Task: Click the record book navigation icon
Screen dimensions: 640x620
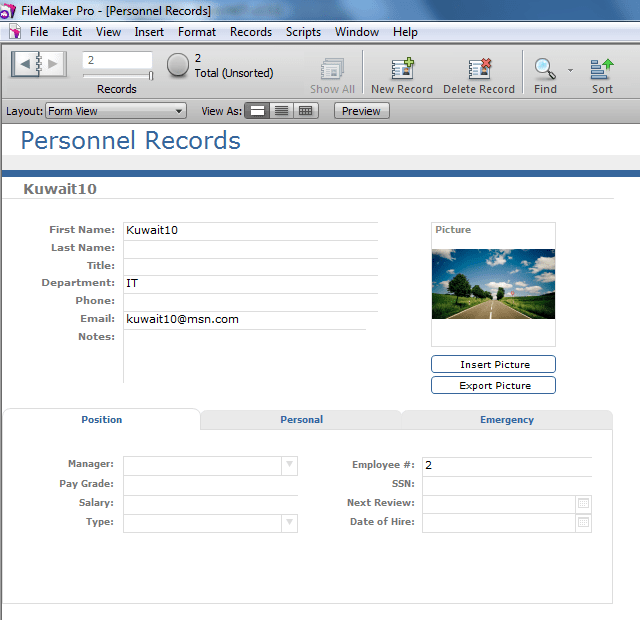Action: [x=39, y=64]
